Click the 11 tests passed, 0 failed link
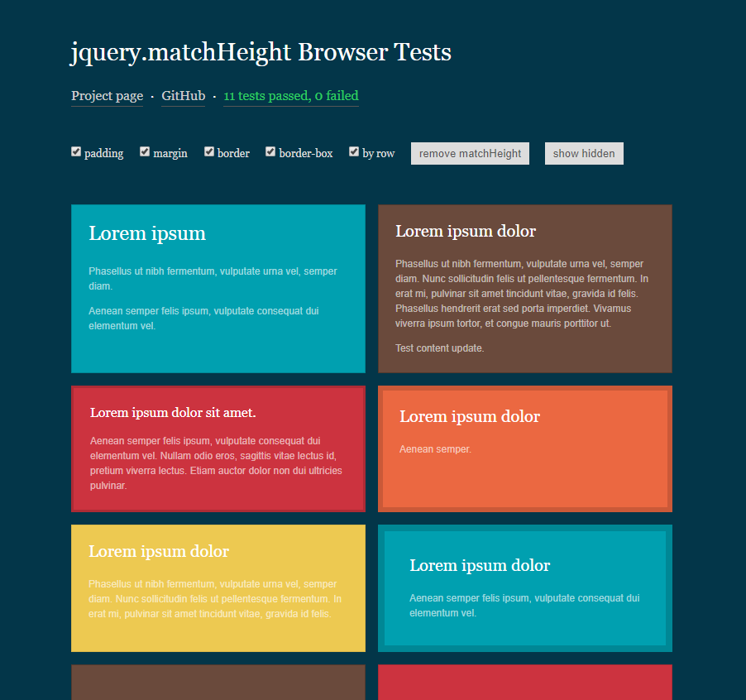 (x=291, y=96)
